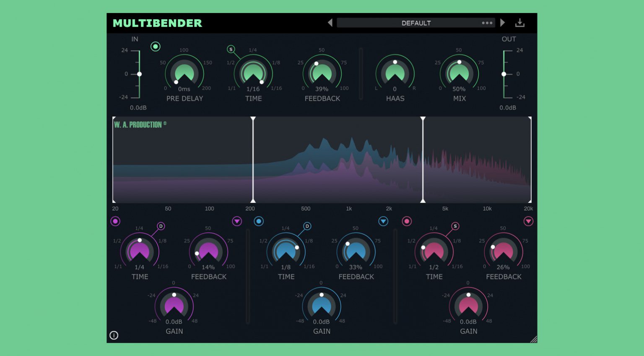Expand the pink high band dropdown triangle
The image size is (644, 356).
coord(528,221)
